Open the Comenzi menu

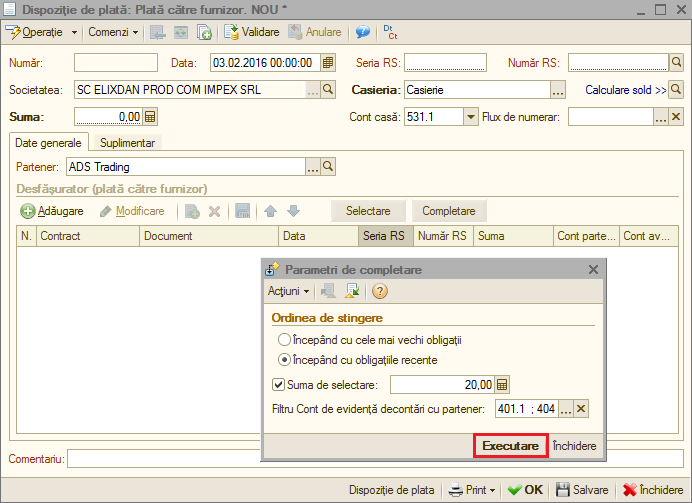[113, 32]
